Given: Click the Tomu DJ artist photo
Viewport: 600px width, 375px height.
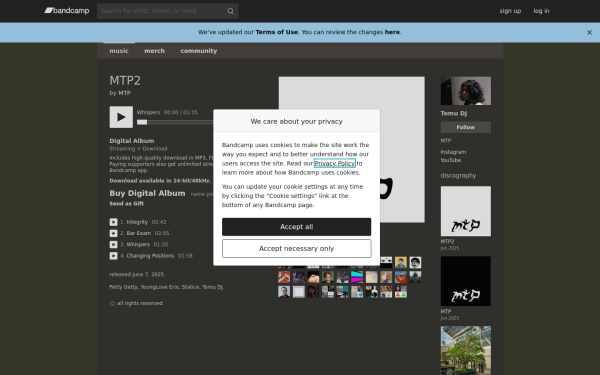Looking at the screenshot, I should pyautogui.click(x=466, y=91).
